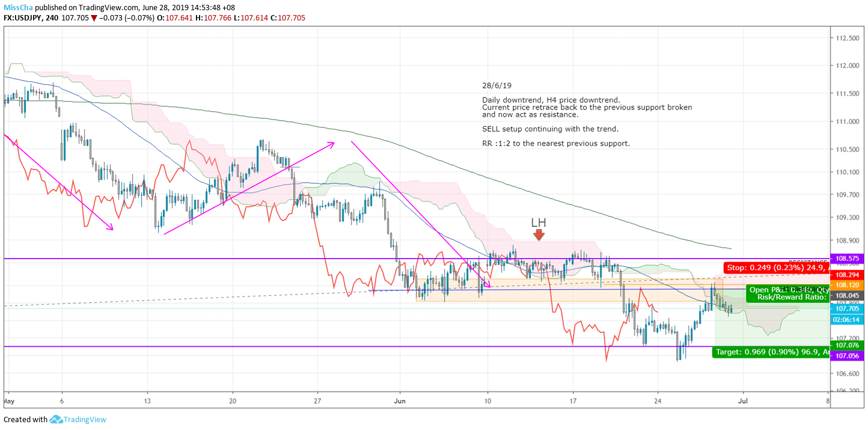Click the H:107.766 high value in header

click(213, 18)
